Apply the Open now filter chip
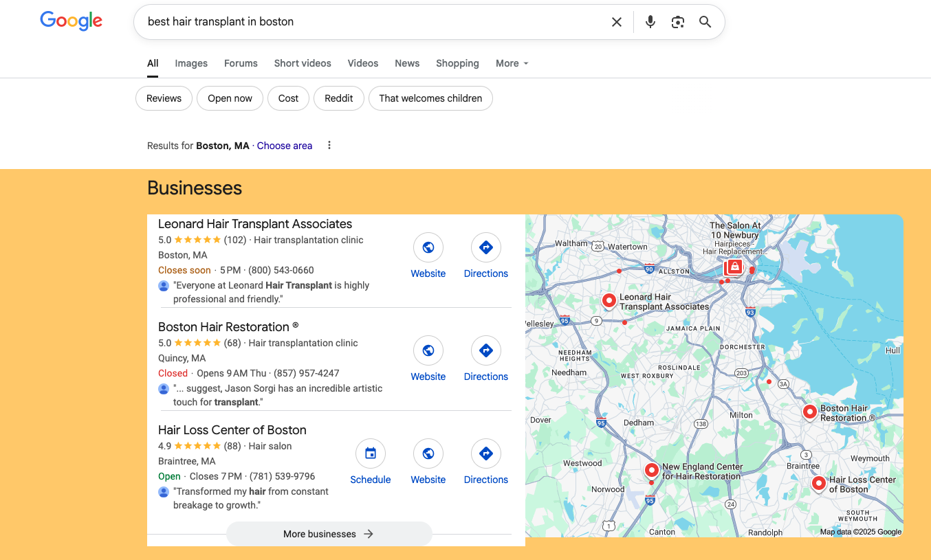The height and width of the screenshot is (560, 931). [230, 98]
